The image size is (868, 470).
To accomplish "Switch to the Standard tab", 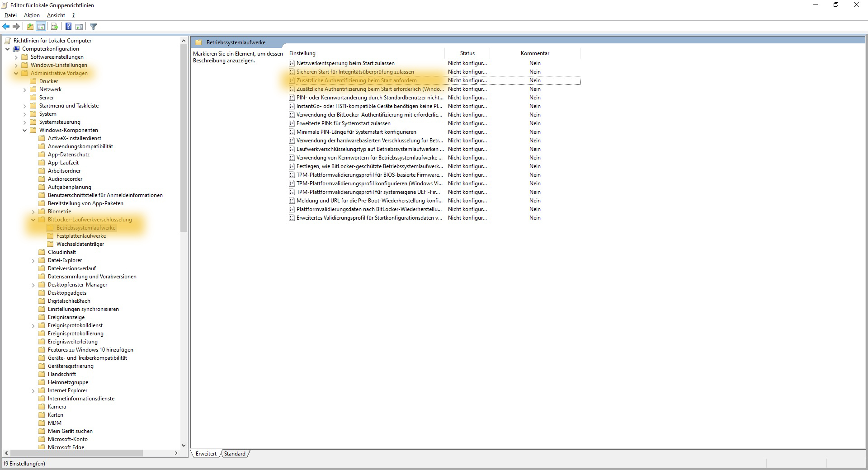I will pyautogui.click(x=235, y=454).
